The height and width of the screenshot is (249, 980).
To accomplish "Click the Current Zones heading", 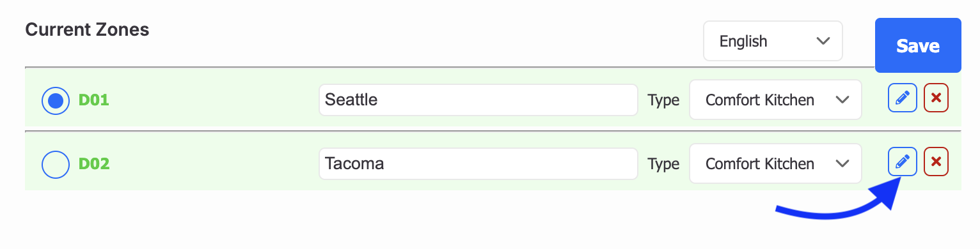I will coord(87,29).
